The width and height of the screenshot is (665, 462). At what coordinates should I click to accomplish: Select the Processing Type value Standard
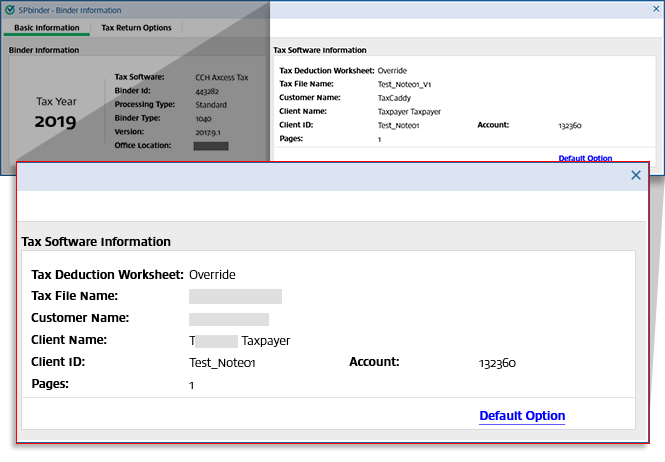[211, 105]
